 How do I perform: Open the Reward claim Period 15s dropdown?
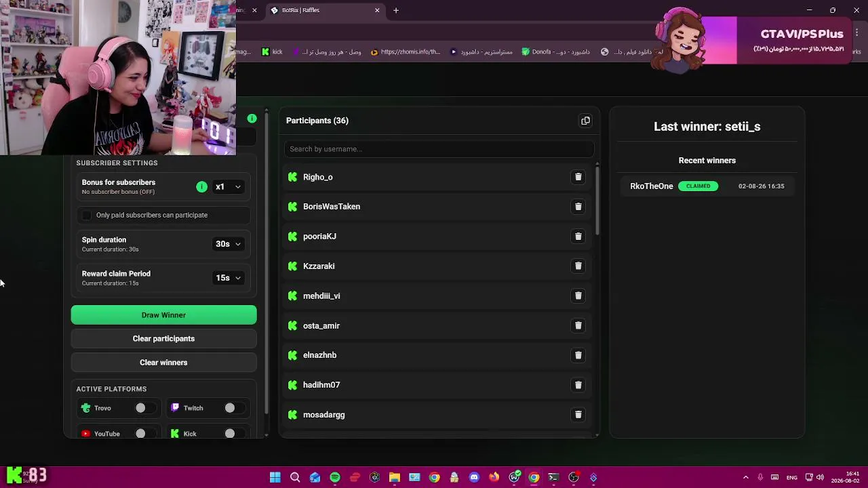228,278
